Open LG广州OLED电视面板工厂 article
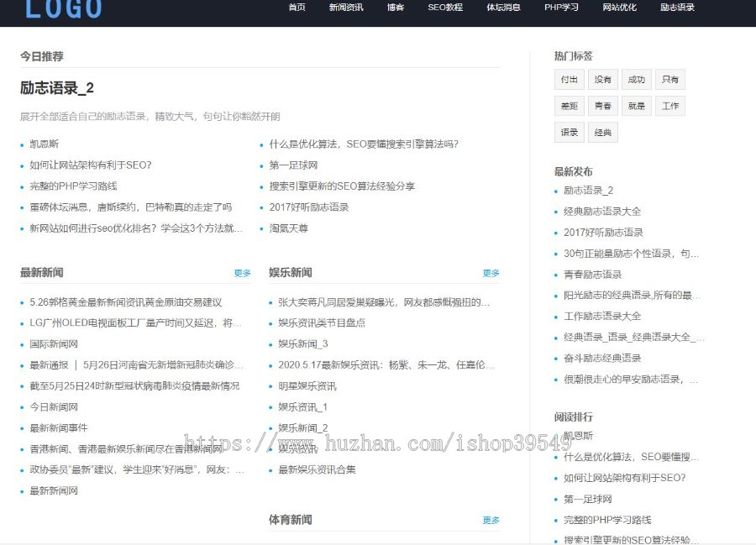Screen dimensions: 756x545 (x=135, y=322)
